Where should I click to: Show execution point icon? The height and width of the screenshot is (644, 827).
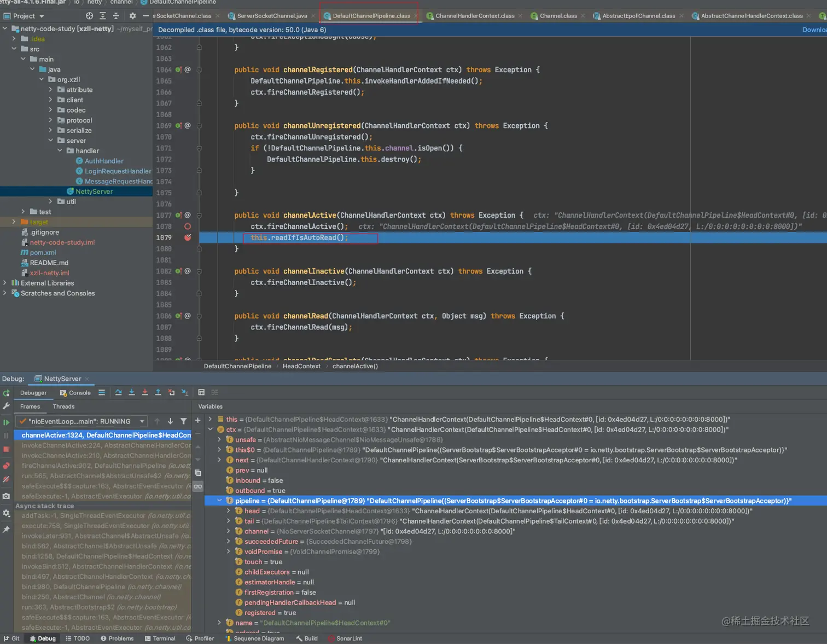click(102, 392)
